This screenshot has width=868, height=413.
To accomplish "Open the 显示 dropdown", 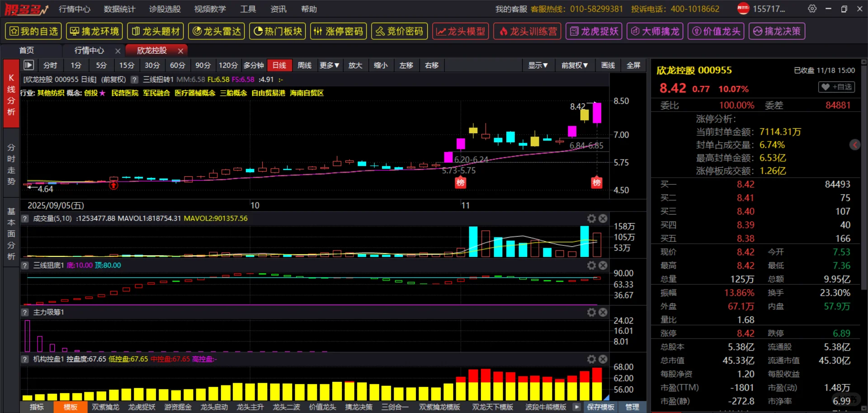I will [x=538, y=65].
